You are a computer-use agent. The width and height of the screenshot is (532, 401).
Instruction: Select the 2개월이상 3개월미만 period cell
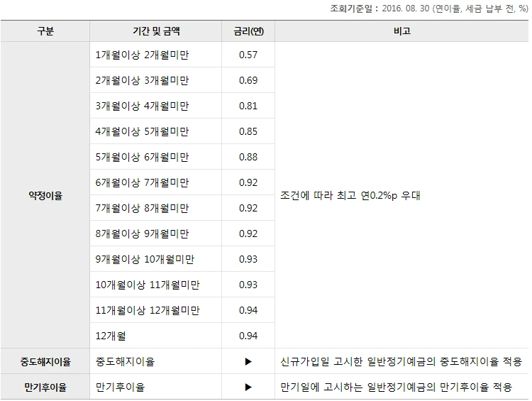point(156,80)
